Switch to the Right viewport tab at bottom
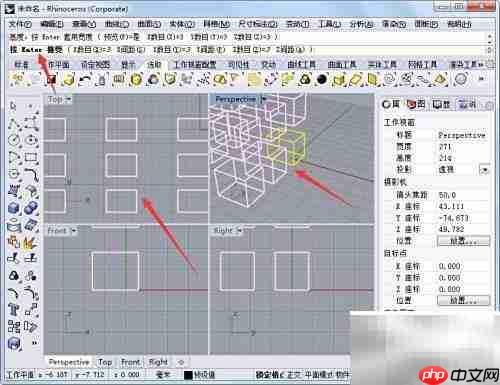Viewport: 500px width, 385px height. (158, 362)
